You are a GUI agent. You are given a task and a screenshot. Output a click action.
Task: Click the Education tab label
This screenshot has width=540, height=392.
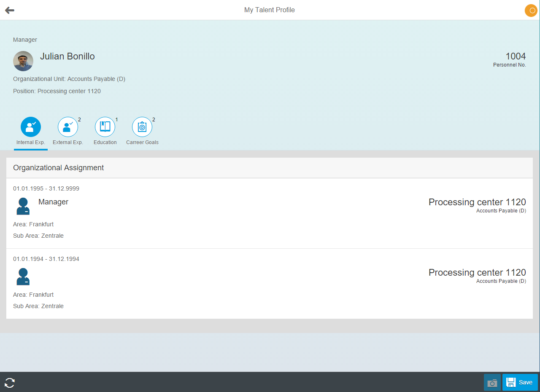pyautogui.click(x=105, y=142)
